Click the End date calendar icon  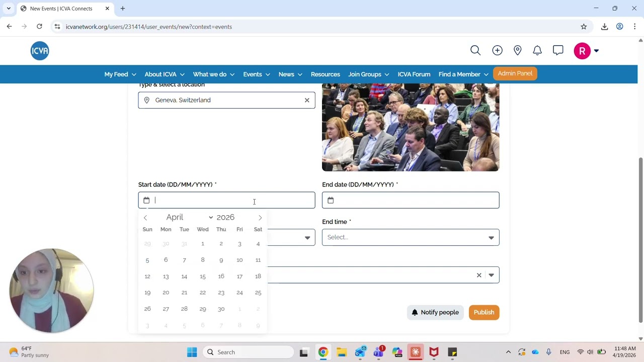tap(331, 200)
